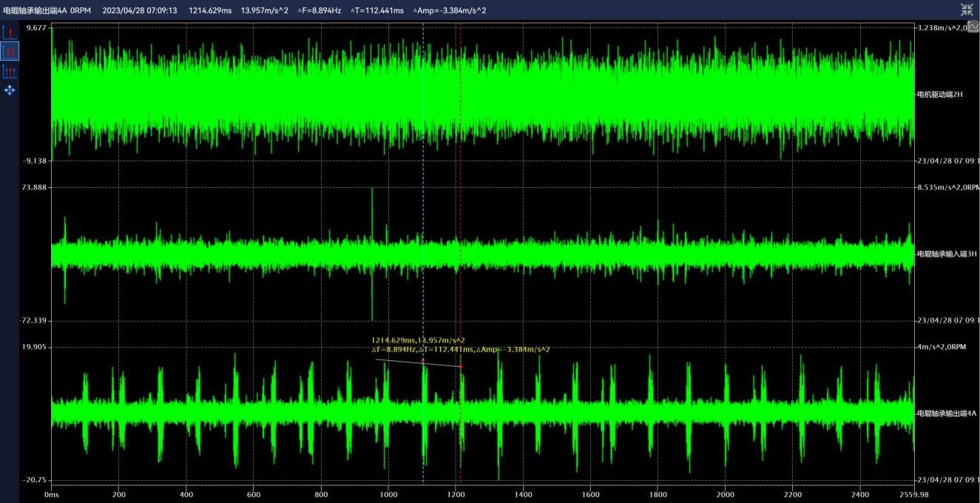Toggle the highlighted dual cursor measurement tool
Screen dimensions: 980x503
[10, 52]
